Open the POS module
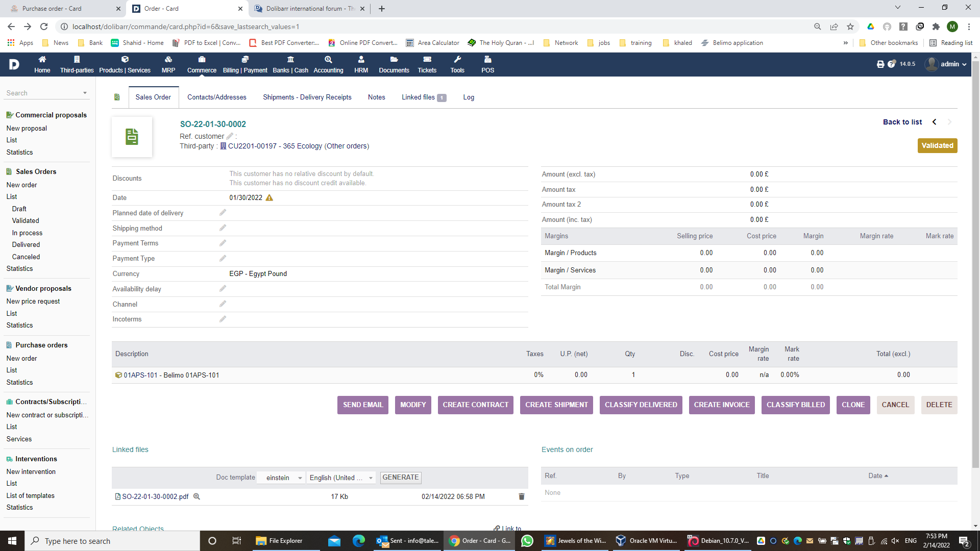The height and width of the screenshot is (551, 980). 487,65
